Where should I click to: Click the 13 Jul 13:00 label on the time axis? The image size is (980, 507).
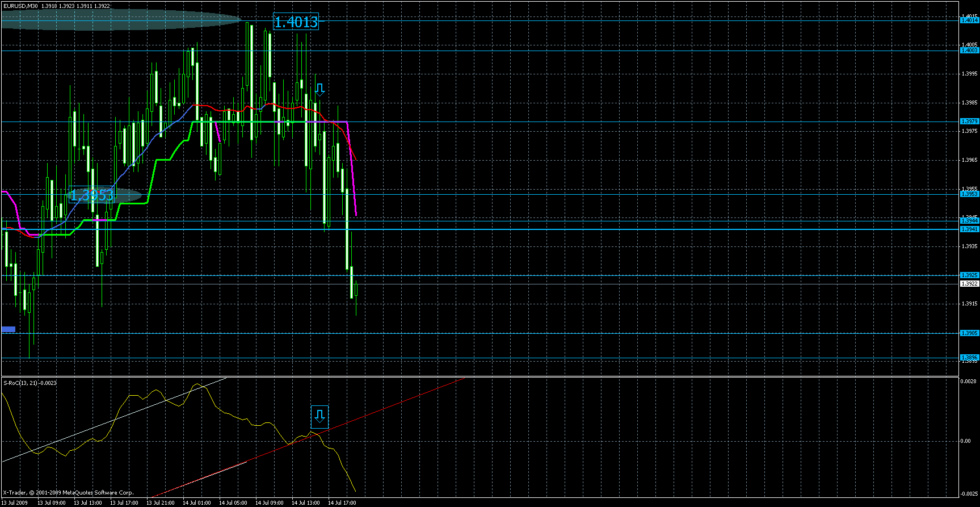pyautogui.click(x=87, y=503)
